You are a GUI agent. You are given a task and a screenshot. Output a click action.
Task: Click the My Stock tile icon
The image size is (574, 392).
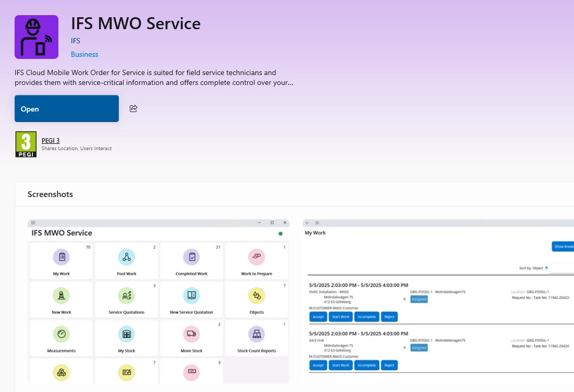point(127,334)
